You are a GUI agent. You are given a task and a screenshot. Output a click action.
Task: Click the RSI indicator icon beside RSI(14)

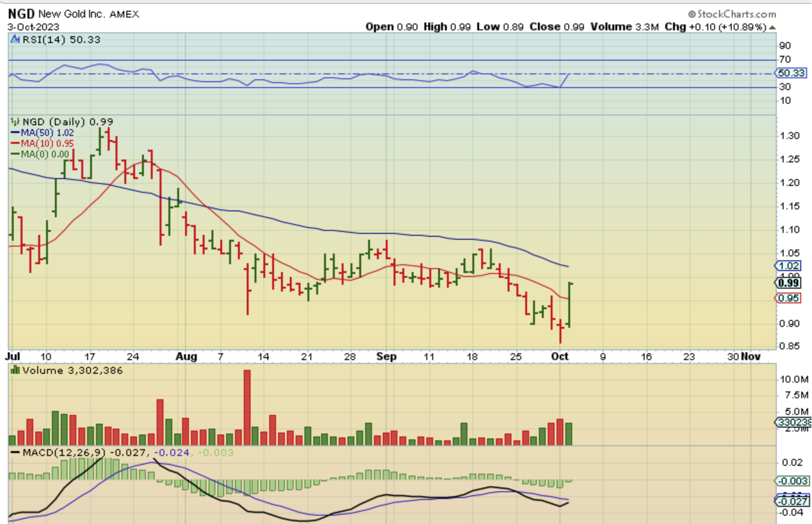coord(15,39)
